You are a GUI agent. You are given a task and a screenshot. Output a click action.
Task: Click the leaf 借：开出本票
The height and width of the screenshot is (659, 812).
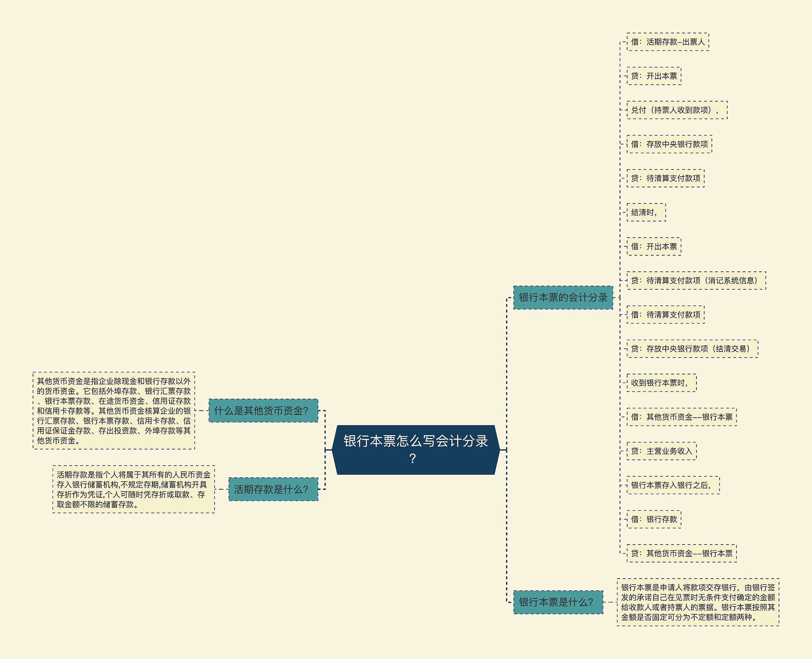coord(654,246)
